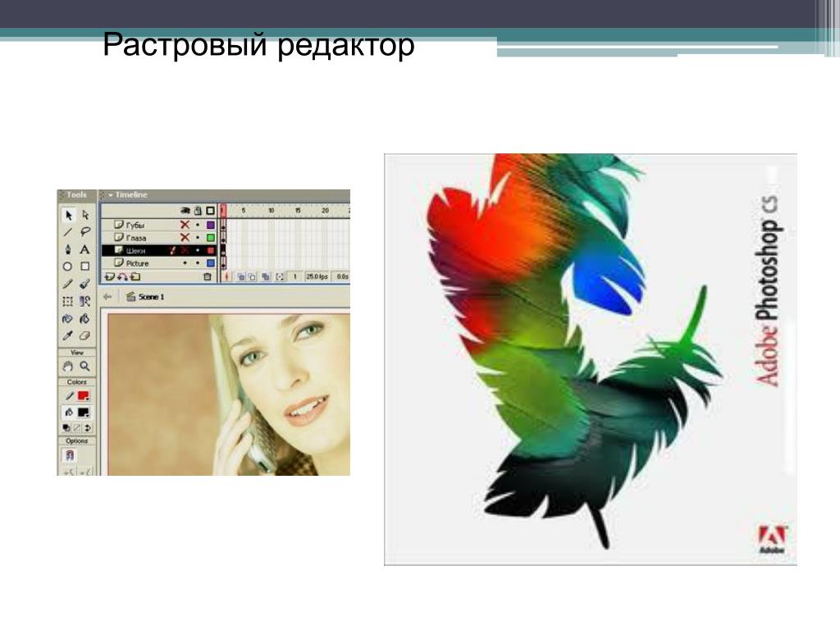This screenshot has width=840, height=630.
Task: Toggle the Onion Skin button
Action: 240,277
